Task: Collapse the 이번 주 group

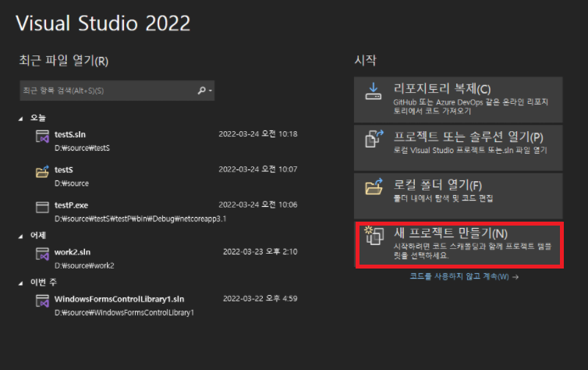Action: click(20, 283)
